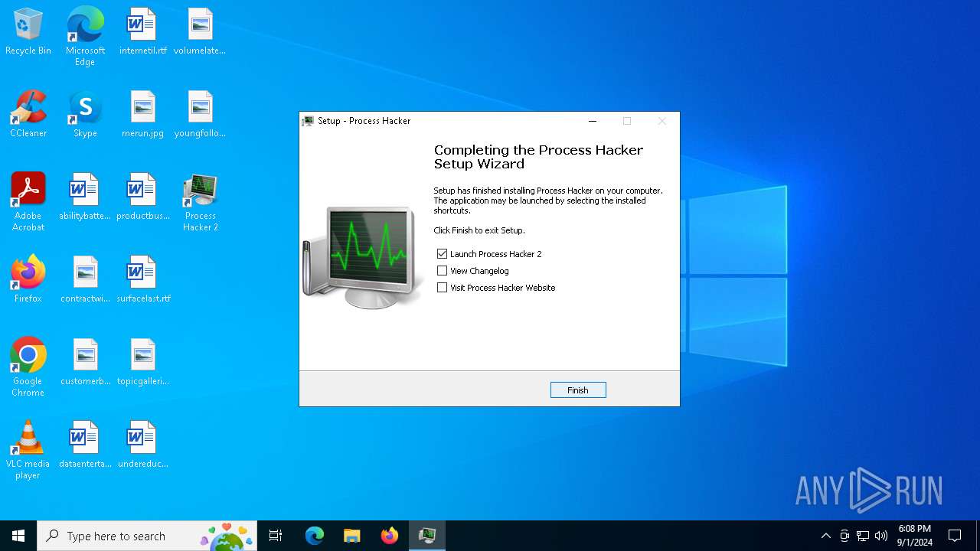Viewport: 980px width, 551px height.
Task: Click Finish to exit Setup
Action: [578, 390]
